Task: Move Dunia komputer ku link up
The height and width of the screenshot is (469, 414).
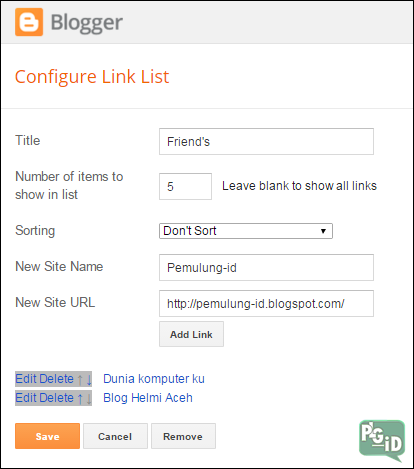Action: (x=80, y=379)
